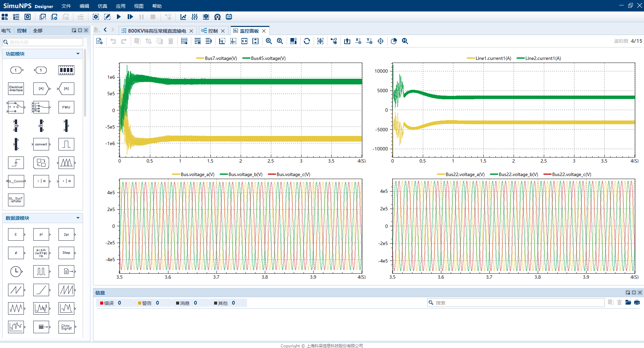Enable the X cursor measurement tool

pos(358,41)
